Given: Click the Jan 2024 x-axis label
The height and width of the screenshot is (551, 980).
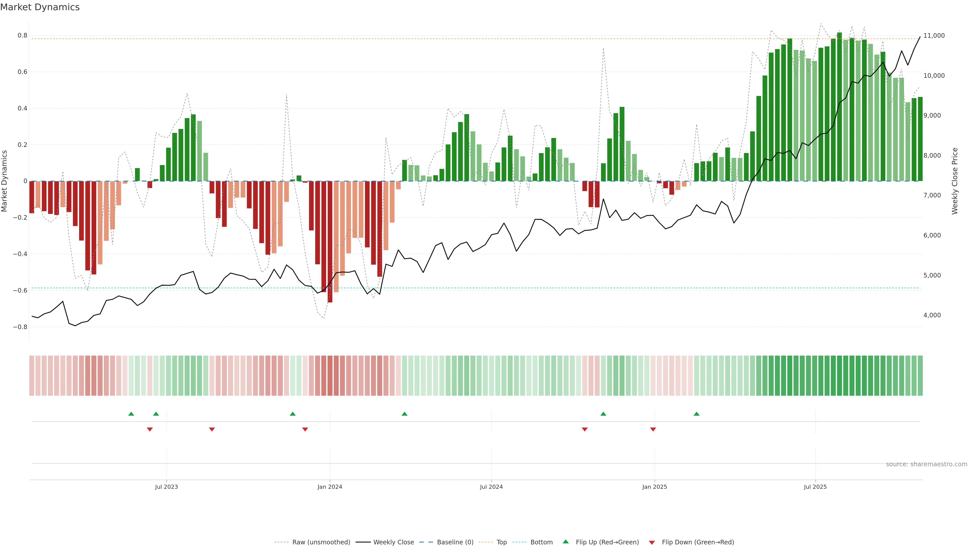Looking at the screenshot, I should click(x=329, y=487).
